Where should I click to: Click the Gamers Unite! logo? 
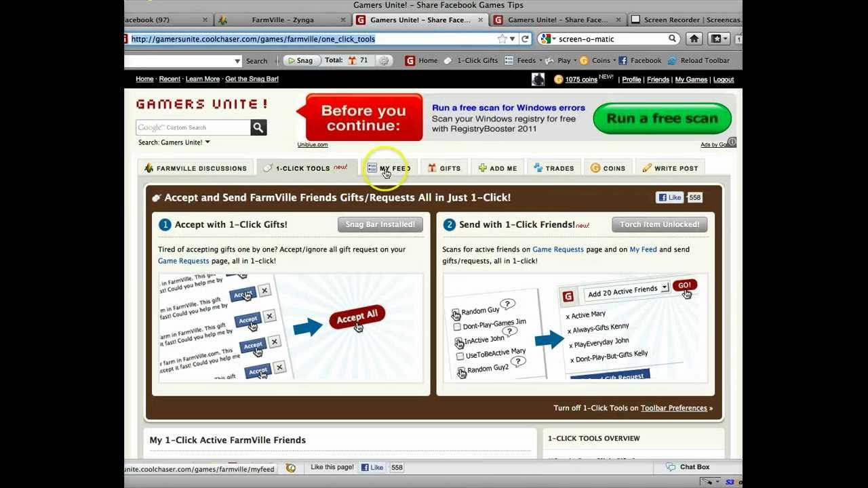tap(201, 104)
